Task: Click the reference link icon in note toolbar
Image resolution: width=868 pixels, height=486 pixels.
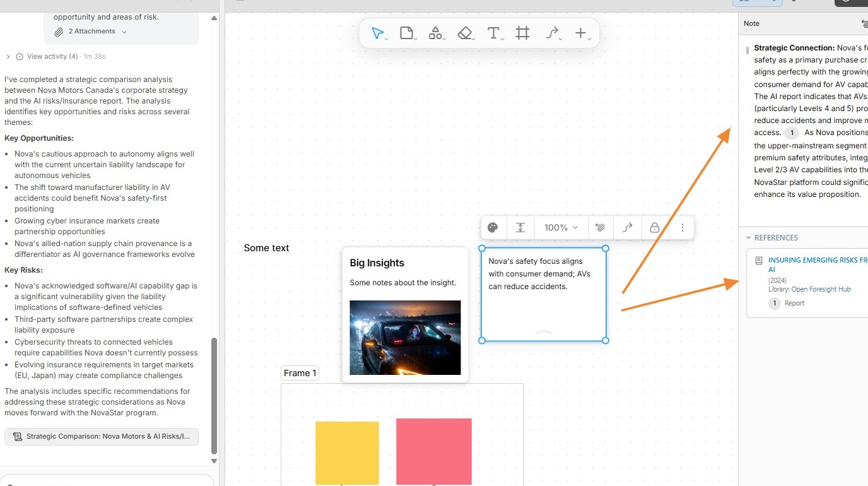Action: [601, 228]
